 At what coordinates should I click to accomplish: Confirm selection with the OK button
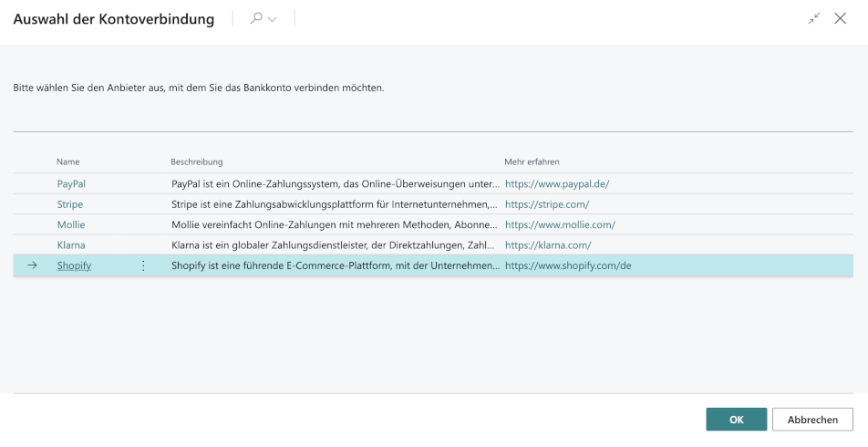[736, 420]
